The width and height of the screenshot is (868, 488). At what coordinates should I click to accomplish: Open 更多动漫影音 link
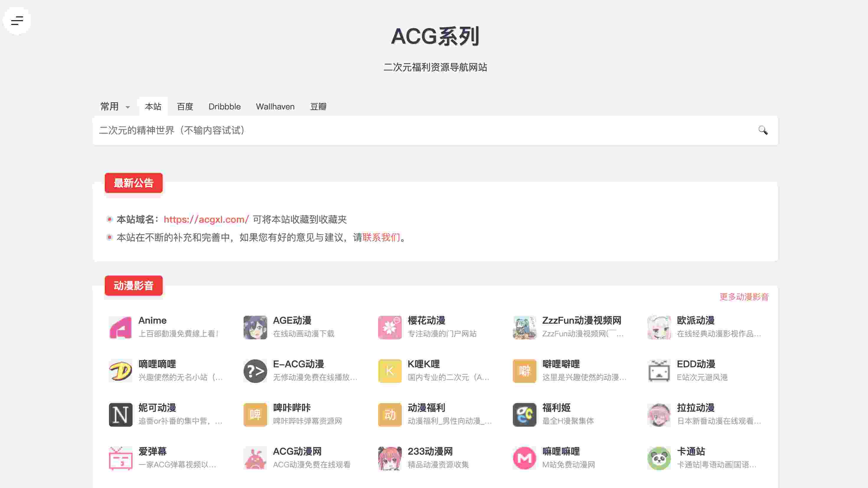744,297
